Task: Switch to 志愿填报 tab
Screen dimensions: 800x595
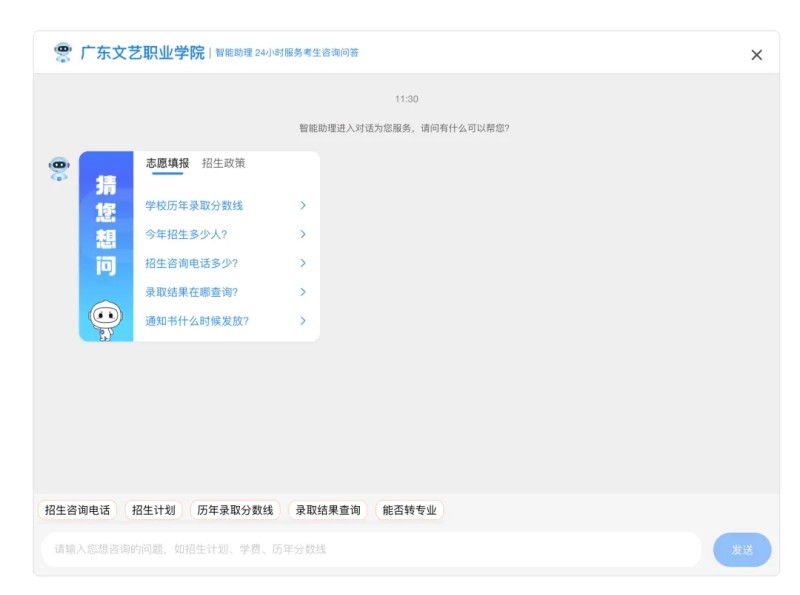Action: [167, 163]
